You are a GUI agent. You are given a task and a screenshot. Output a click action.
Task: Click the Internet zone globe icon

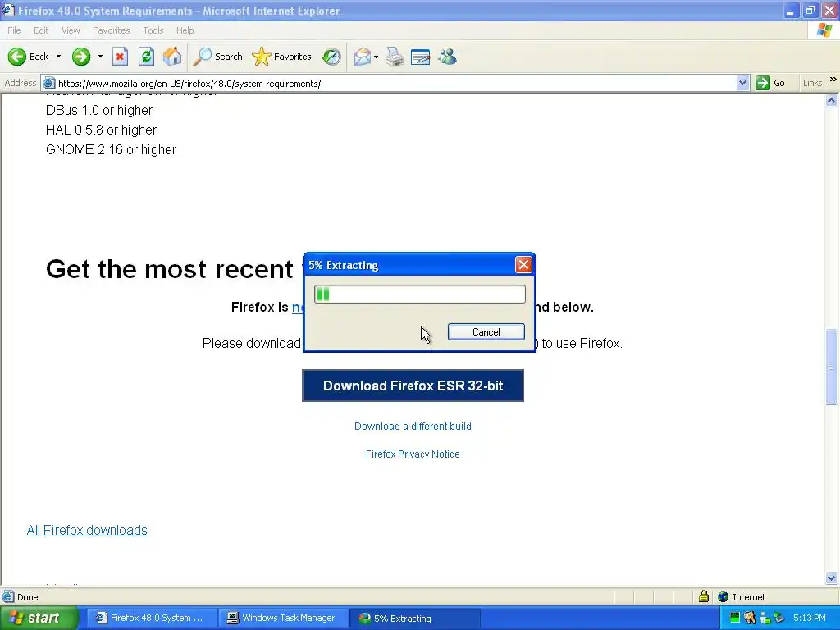click(x=724, y=597)
